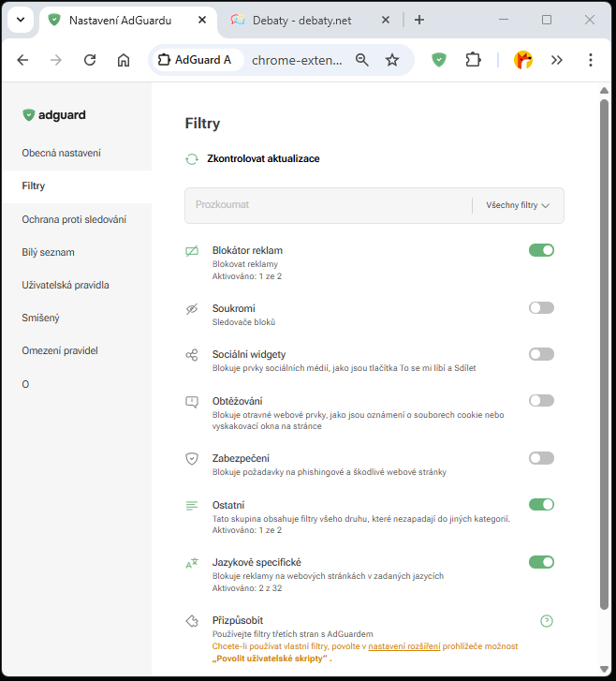Go to the browser home page icon
The height and width of the screenshot is (681, 616).
click(124, 60)
